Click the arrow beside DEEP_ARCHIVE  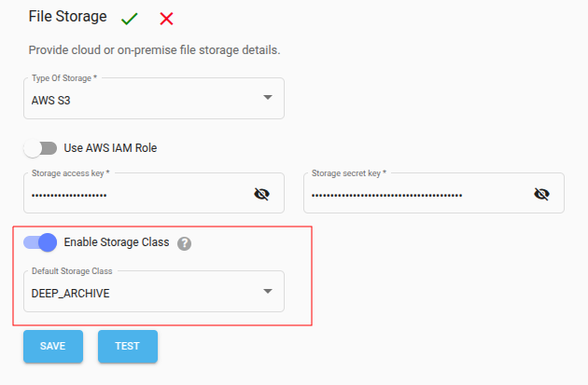point(267,291)
